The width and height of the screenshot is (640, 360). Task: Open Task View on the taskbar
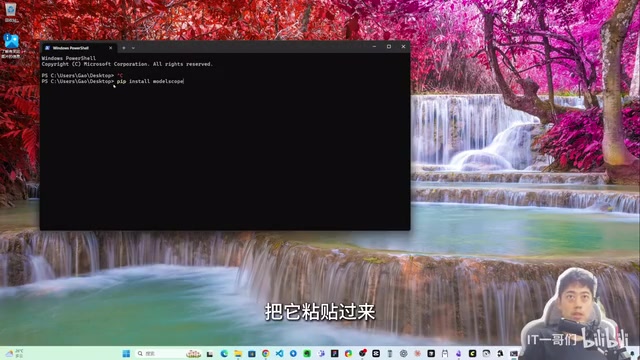209,353
